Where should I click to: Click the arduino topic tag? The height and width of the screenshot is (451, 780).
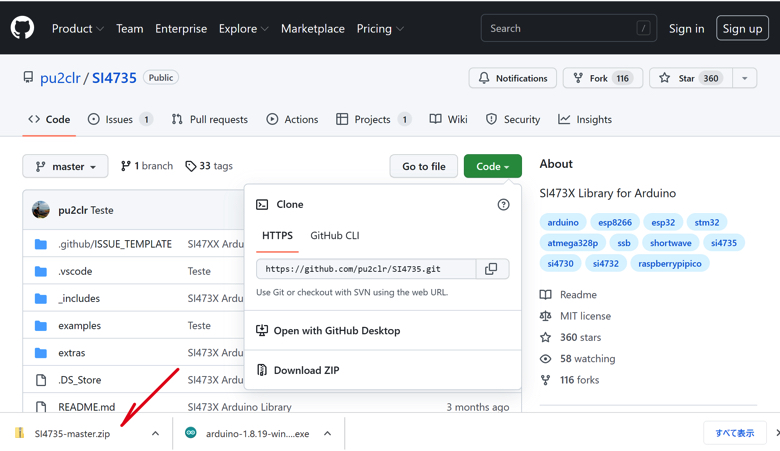point(563,222)
